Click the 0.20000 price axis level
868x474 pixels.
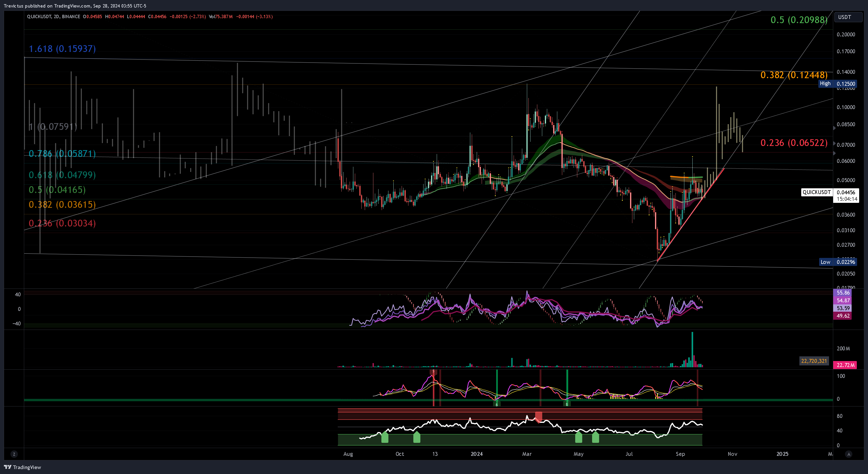pos(846,35)
